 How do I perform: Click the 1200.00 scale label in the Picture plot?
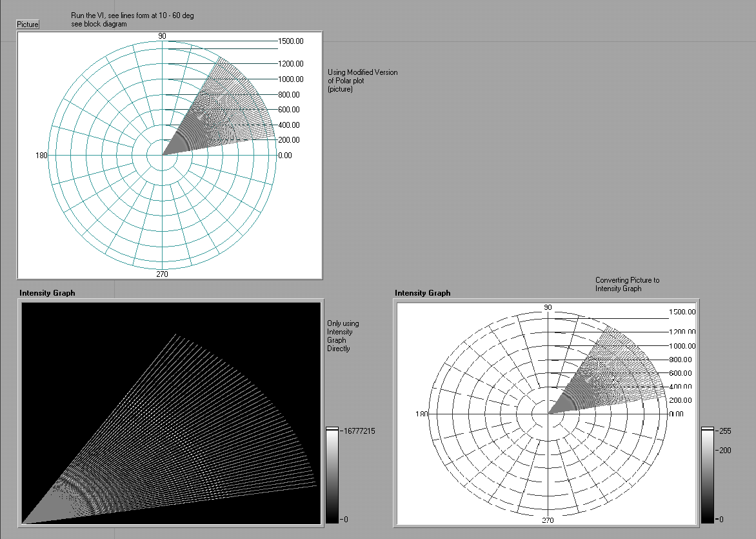tap(291, 64)
